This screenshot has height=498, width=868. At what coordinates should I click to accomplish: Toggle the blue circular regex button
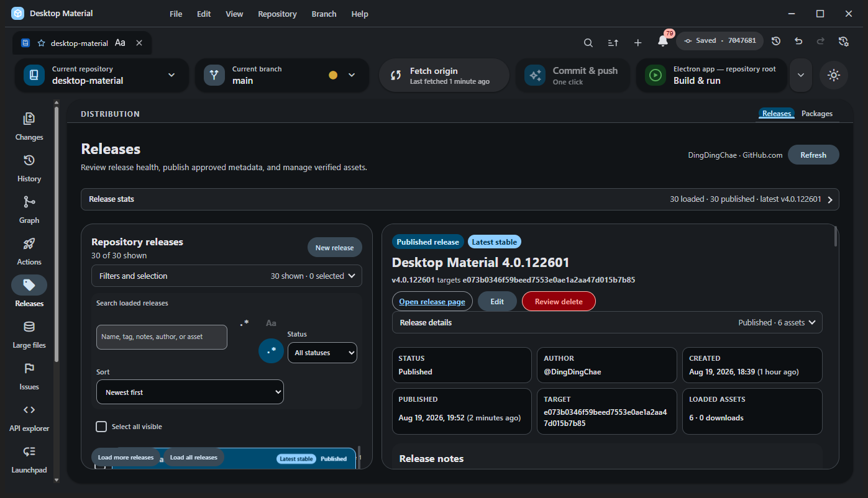click(x=271, y=351)
